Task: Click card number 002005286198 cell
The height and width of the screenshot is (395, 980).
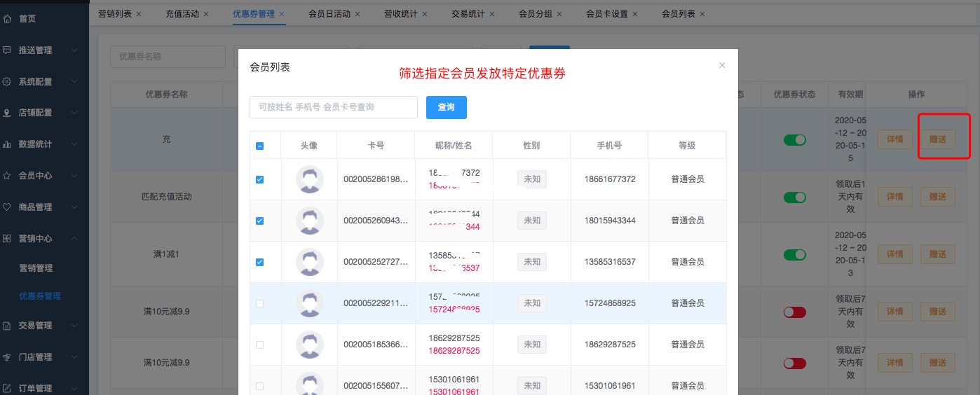Action: pyautogui.click(x=376, y=179)
